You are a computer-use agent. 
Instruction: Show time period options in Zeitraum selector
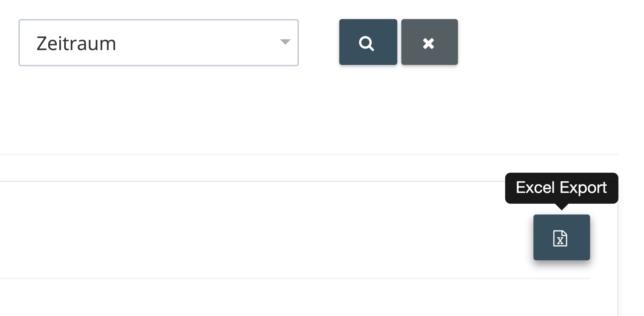(x=158, y=42)
